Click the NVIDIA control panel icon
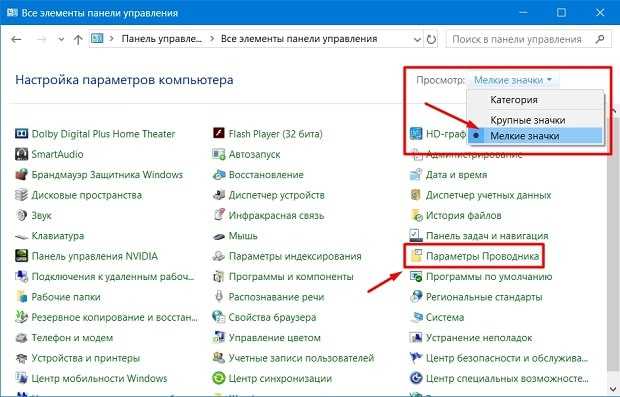 tap(21, 256)
